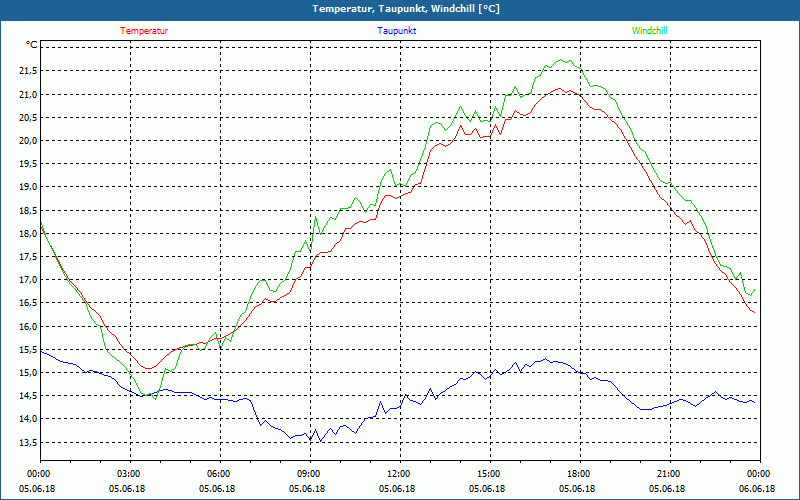
Task: Click the 18:00 time label on the x-axis
Action: [x=580, y=474]
